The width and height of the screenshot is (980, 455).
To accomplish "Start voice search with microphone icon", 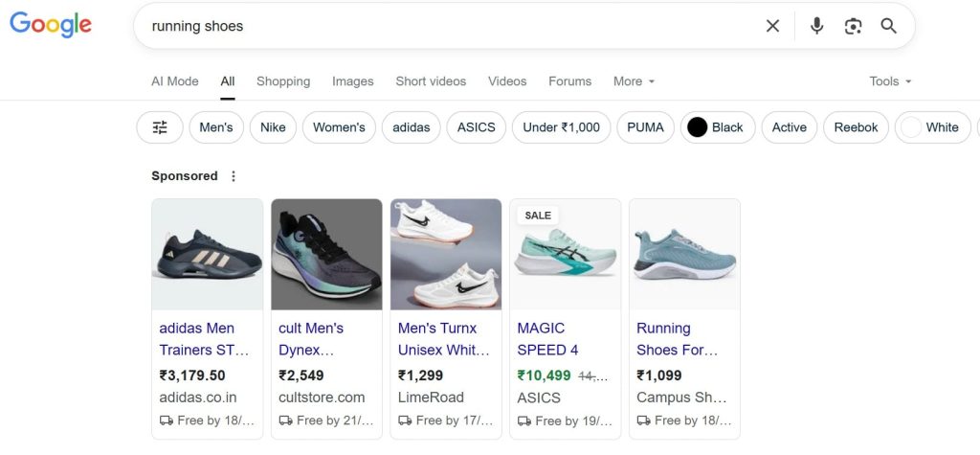I will [816, 26].
